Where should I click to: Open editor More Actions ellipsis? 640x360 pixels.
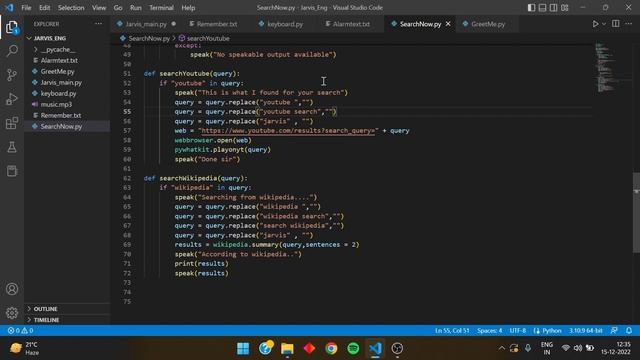tap(629, 24)
